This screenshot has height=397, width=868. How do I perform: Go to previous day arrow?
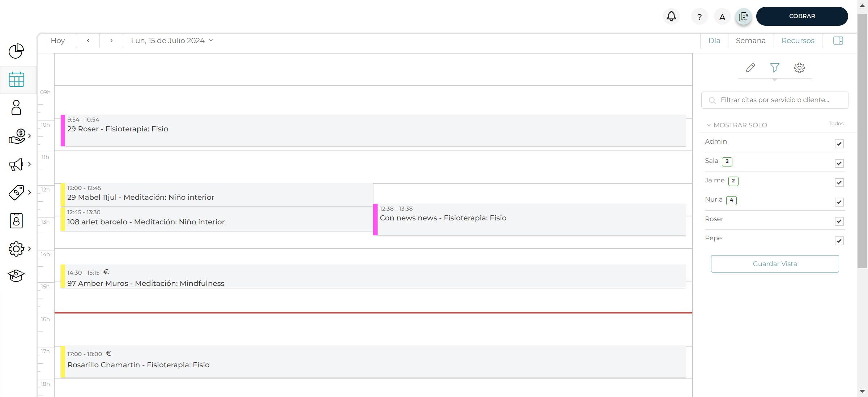88,41
